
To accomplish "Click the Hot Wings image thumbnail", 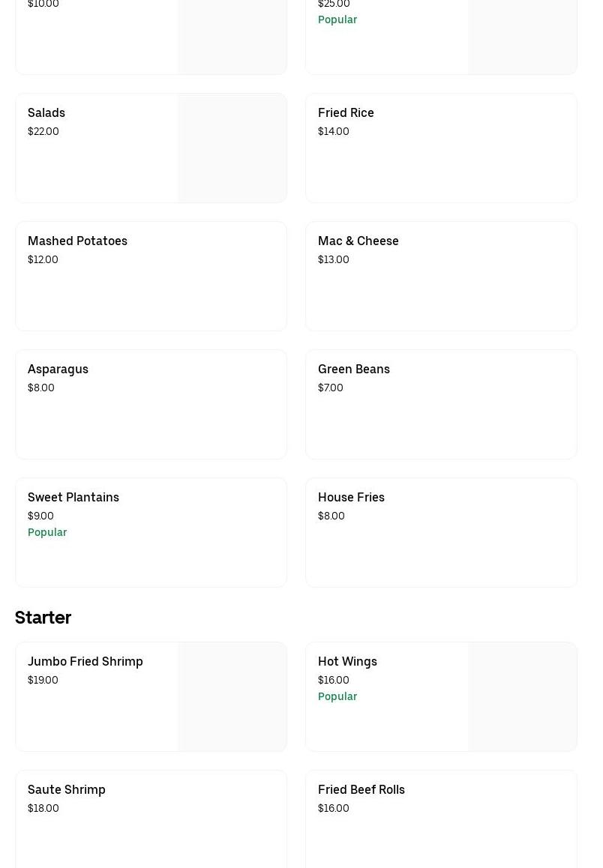I will 522,696.
